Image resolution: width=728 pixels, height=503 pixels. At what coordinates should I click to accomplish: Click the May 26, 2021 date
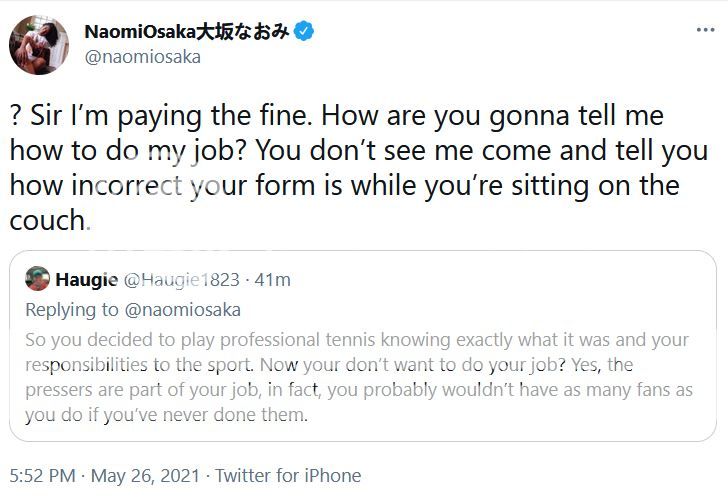point(144,476)
